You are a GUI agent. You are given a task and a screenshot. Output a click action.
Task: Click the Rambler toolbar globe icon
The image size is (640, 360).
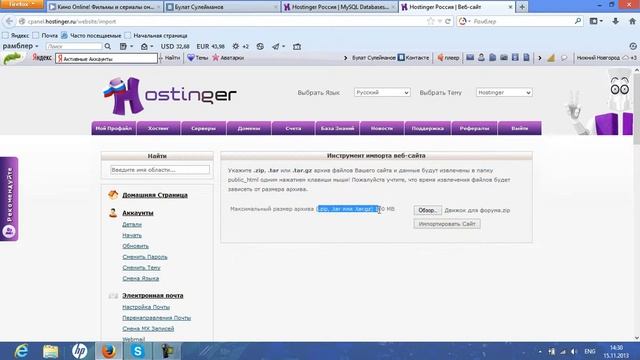[260, 47]
